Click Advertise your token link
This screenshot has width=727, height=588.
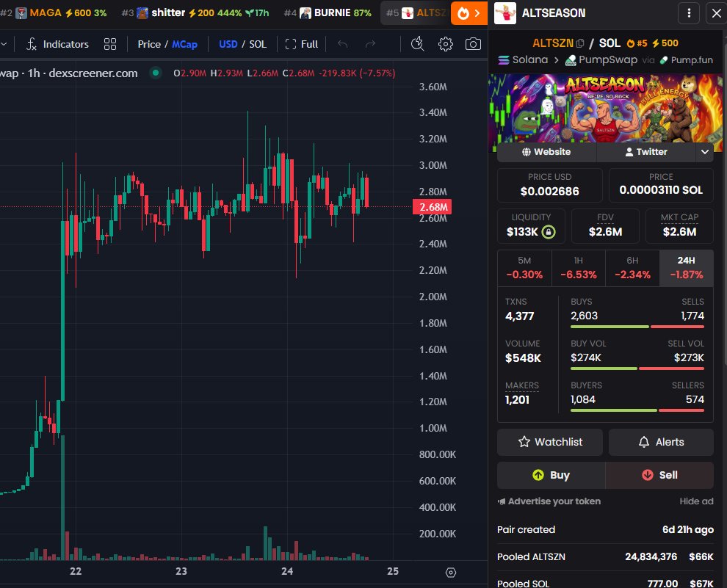coord(549,501)
